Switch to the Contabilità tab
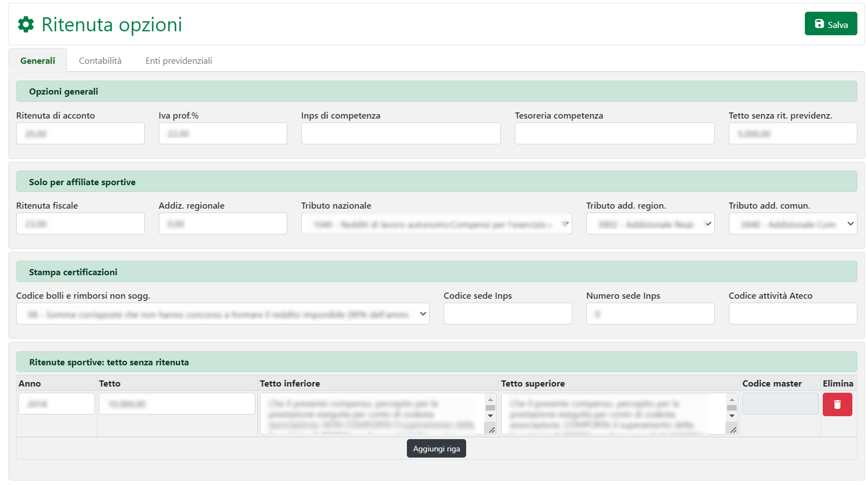The height and width of the screenshot is (485, 868). point(100,60)
